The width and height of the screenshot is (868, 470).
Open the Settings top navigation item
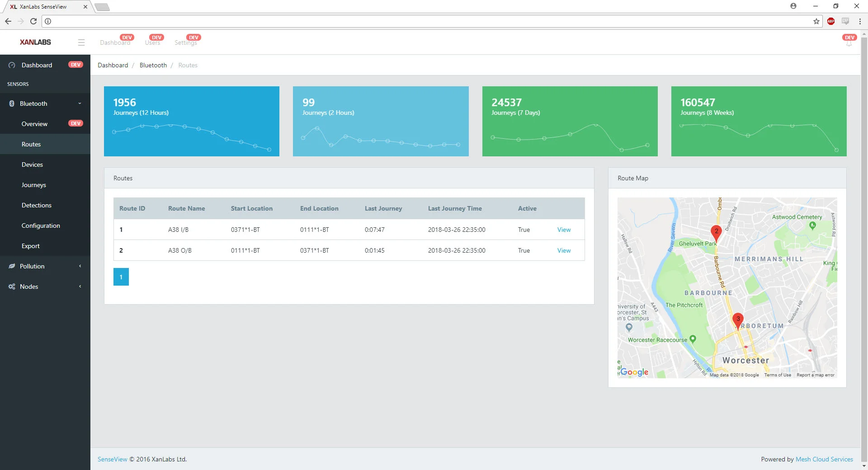(186, 42)
